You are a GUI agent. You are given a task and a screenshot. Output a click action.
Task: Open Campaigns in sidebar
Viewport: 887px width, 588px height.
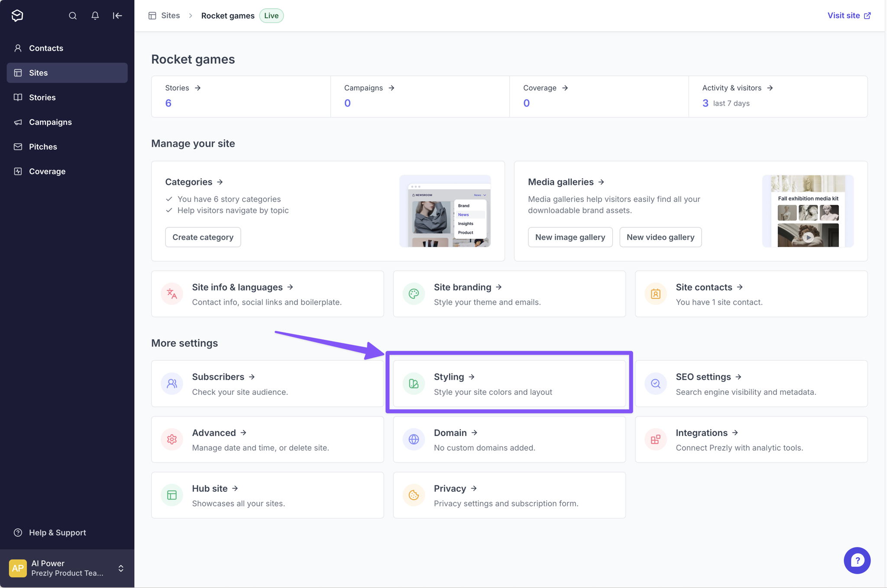[67, 122]
